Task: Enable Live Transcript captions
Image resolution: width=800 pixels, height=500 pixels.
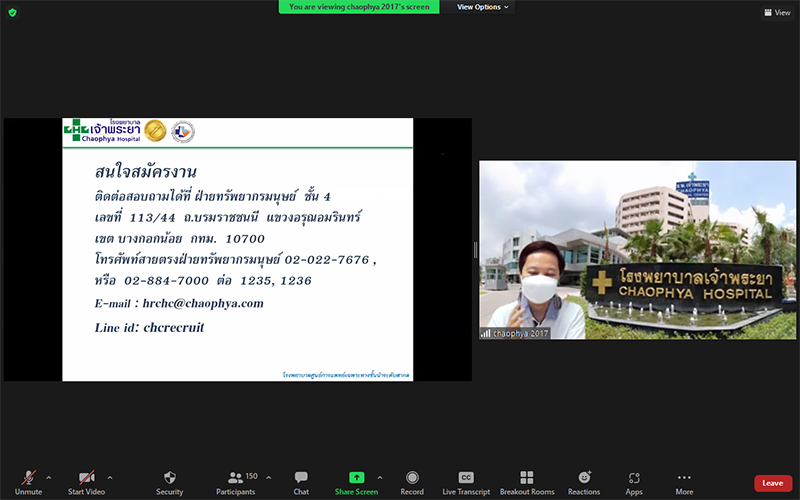Action: 466,483
